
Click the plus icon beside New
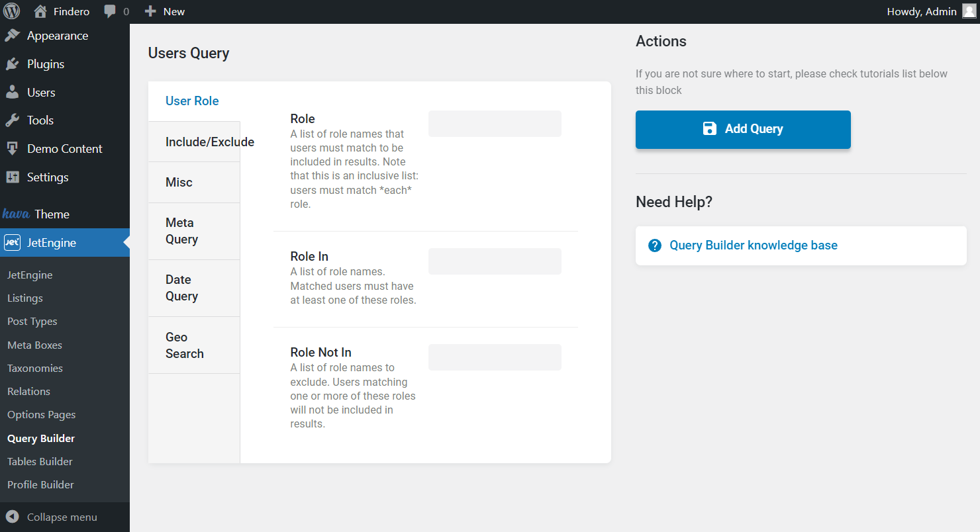(x=150, y=11)
